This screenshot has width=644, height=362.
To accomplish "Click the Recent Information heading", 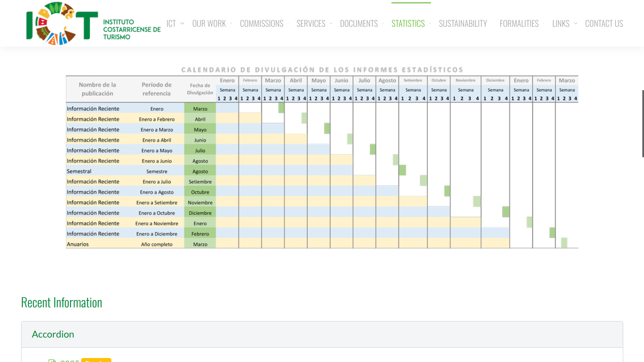I will pyautogui.click(x=61, y=302).
